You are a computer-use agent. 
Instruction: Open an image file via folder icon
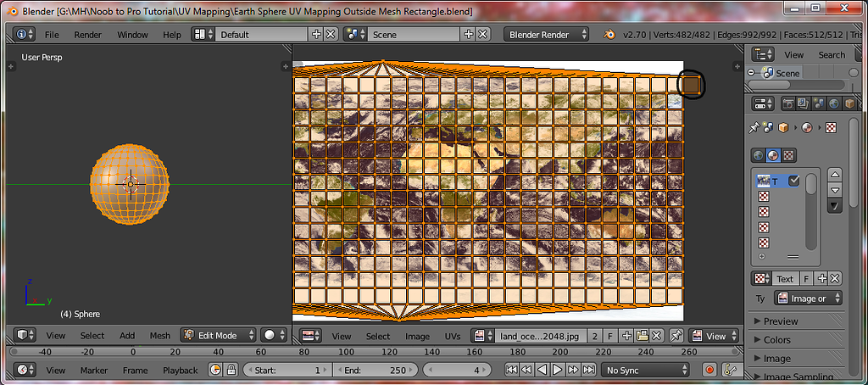pos(643,336)
